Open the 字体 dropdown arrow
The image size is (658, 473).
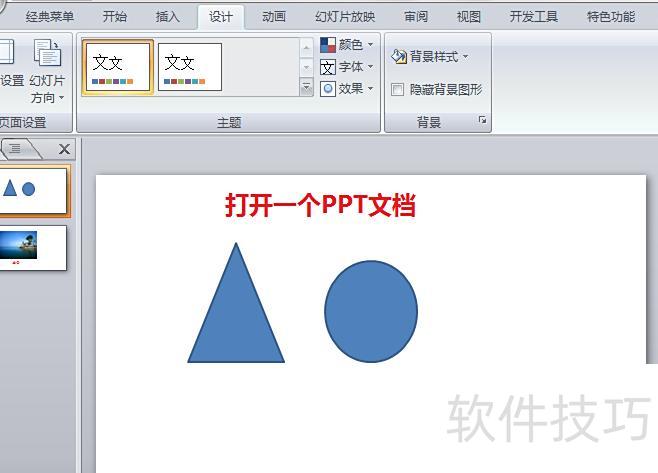point(371,66)
